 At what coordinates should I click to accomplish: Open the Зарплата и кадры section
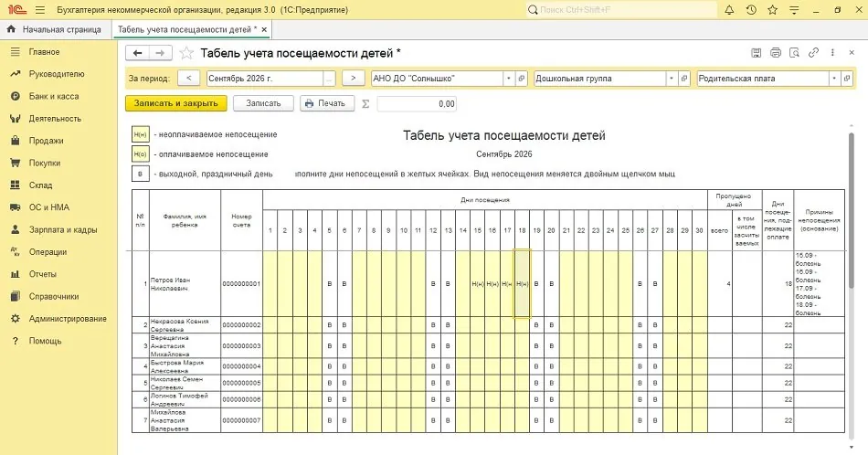[x=62, y=229]
